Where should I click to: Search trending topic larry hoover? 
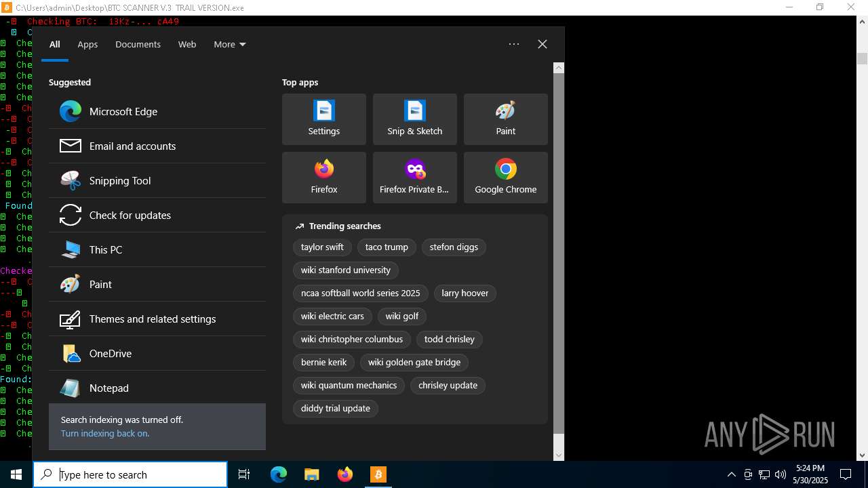point(465,293)
